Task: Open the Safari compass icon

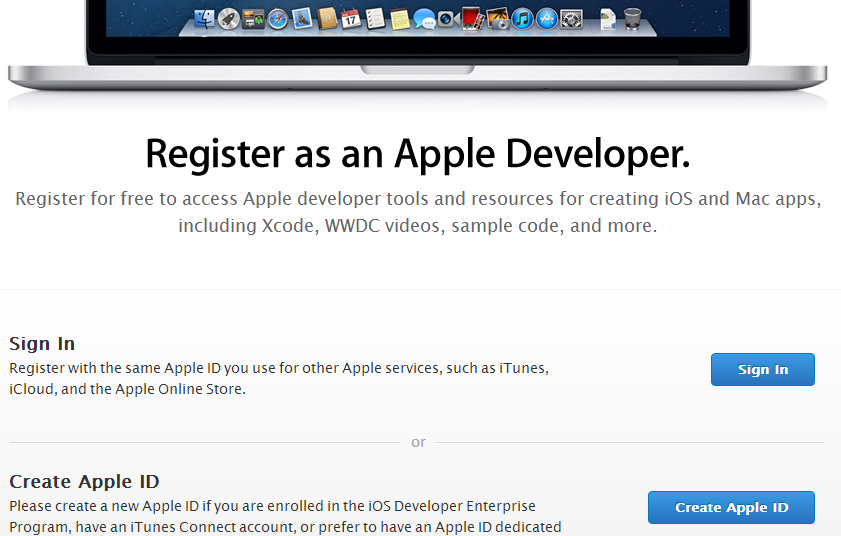Action: click(x=278, y=20)
